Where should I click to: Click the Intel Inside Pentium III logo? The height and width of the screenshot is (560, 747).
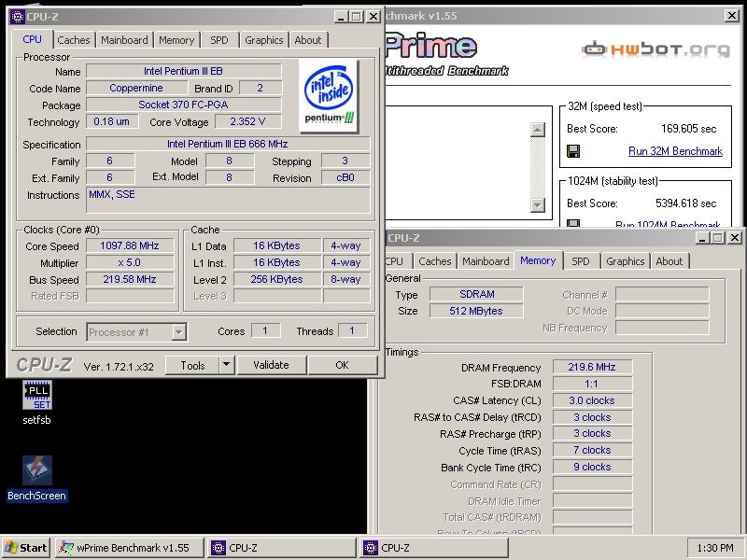[x=329, y=96]
